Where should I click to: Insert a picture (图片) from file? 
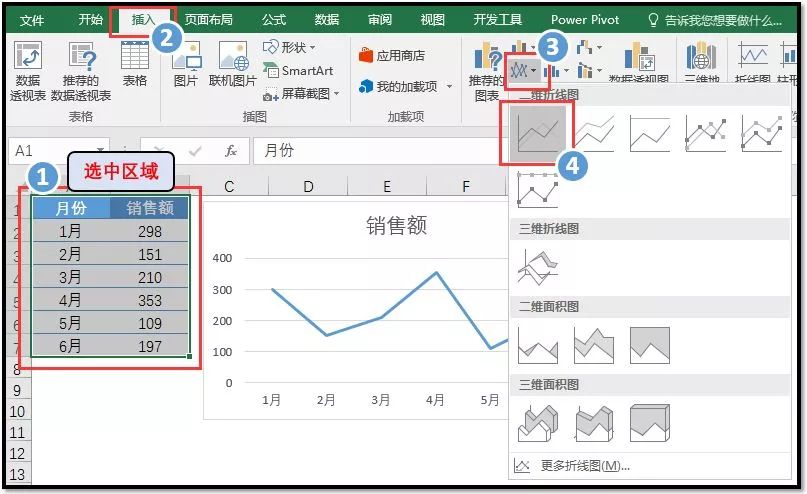[186, 64]
